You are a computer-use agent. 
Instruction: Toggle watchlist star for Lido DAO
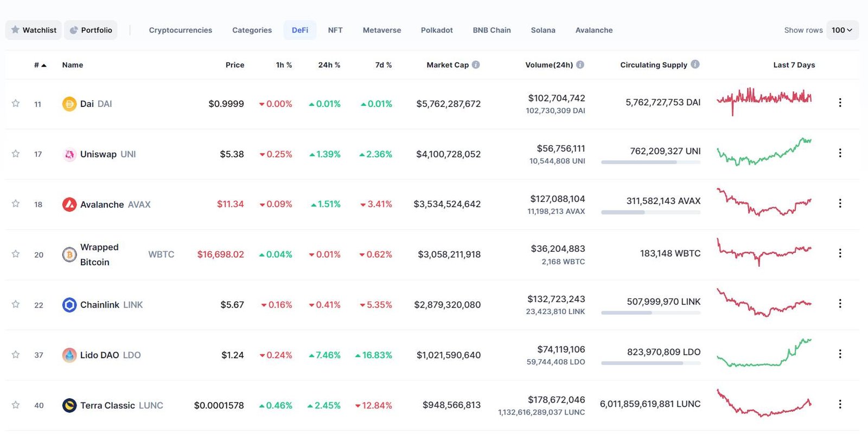coord(16,354)
